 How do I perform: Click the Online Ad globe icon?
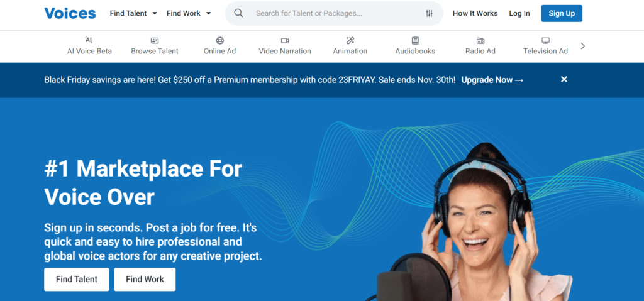219,41
